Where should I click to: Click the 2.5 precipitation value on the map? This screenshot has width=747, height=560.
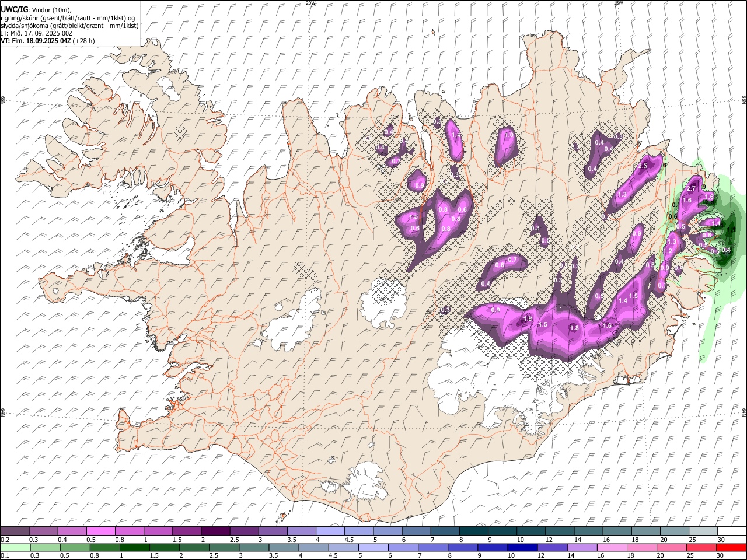(643, 166)
